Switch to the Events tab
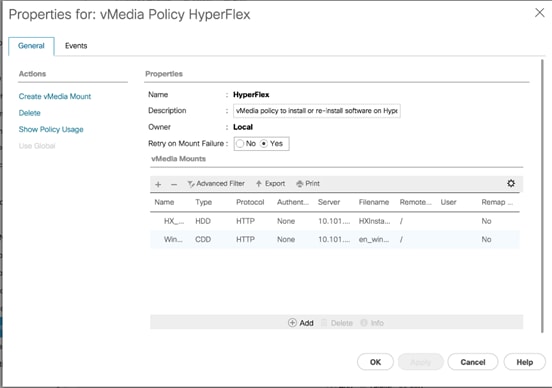 (76, 46)
